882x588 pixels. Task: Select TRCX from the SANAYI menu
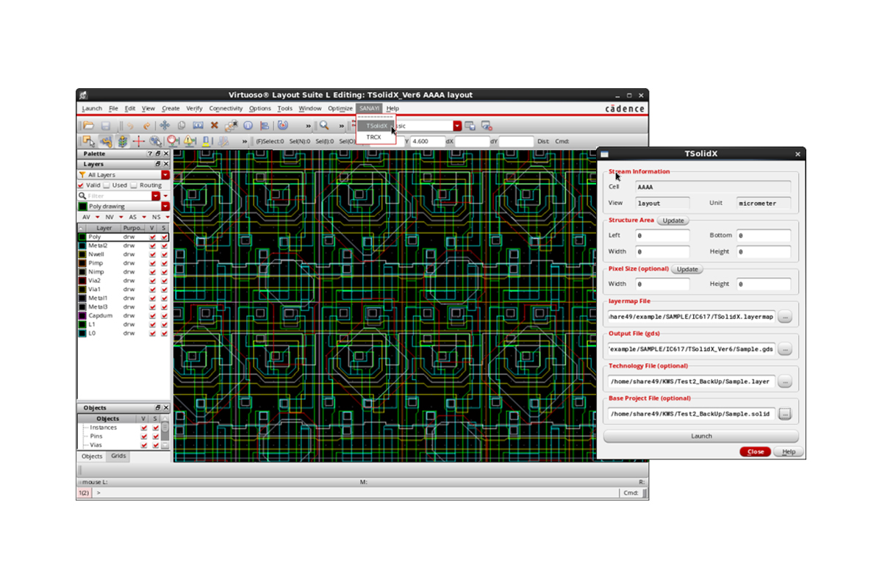tap(376, 137)
